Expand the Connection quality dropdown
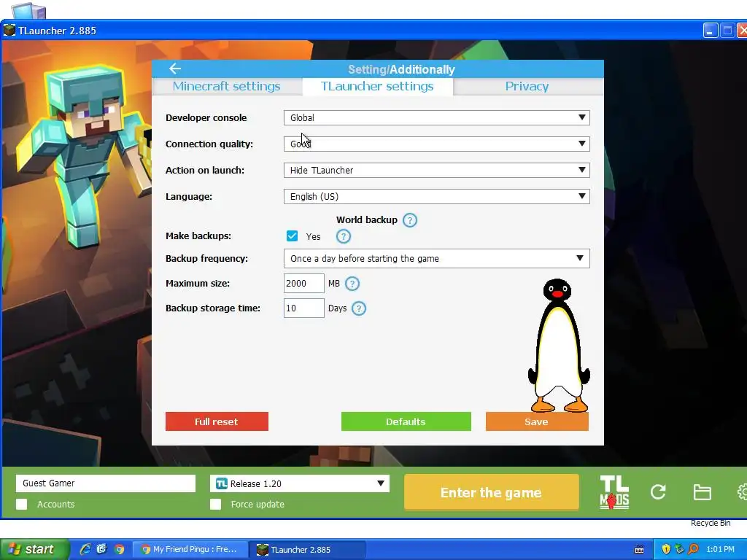This screenshot has height=560, width=747. point(436,144)
